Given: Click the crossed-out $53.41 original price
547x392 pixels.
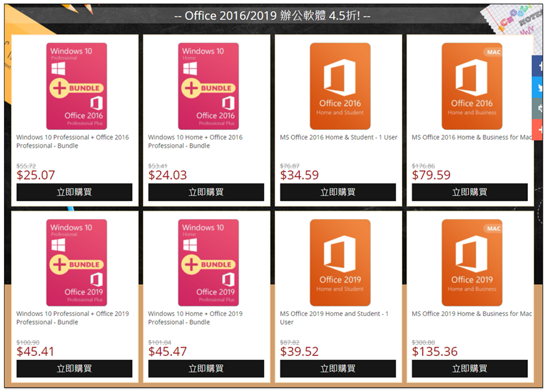Looking at the screenshot, I should click(158, 166).
